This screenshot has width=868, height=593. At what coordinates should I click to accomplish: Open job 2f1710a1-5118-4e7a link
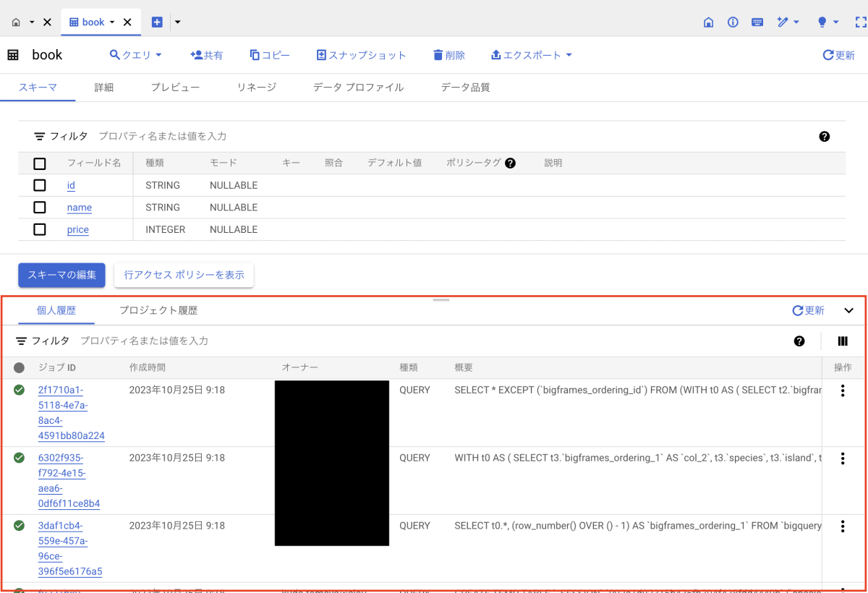(x=71, y=413)
